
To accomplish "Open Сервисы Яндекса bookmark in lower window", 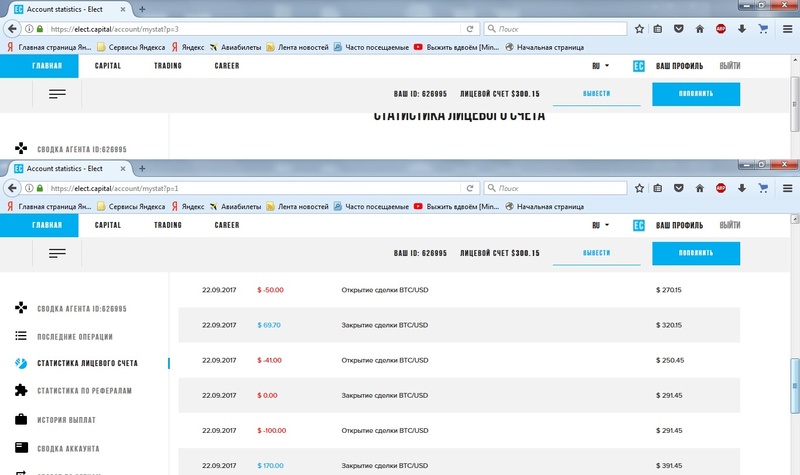I will coord(131,207).
